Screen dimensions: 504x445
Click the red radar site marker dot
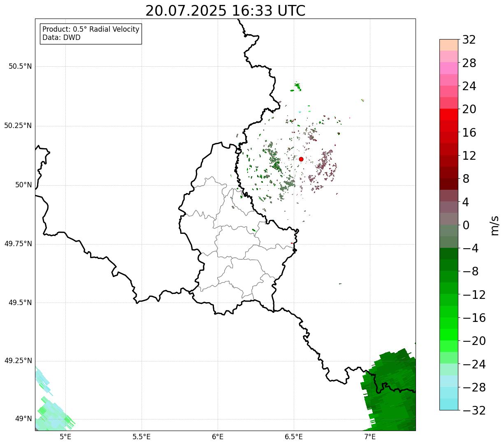pos(301,159)
